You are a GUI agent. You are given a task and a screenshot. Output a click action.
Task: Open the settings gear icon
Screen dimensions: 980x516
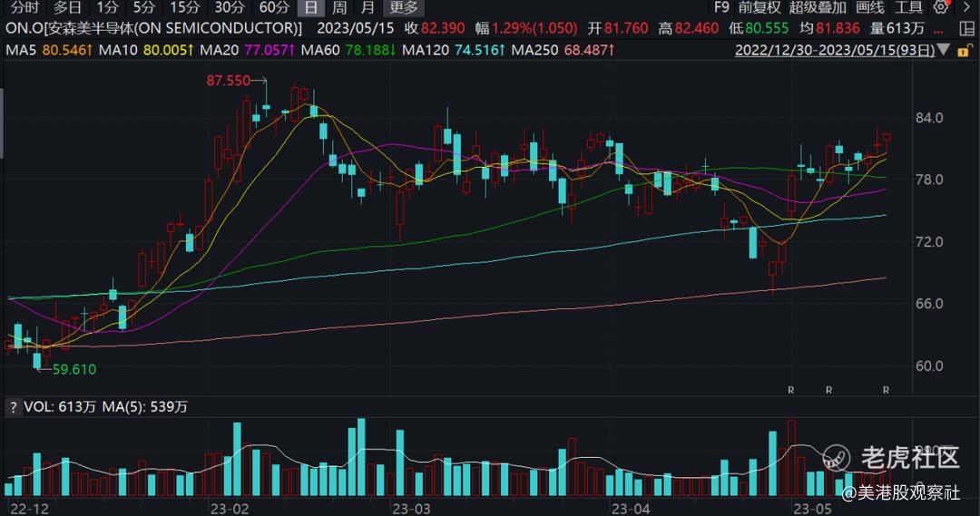[941, 7]
